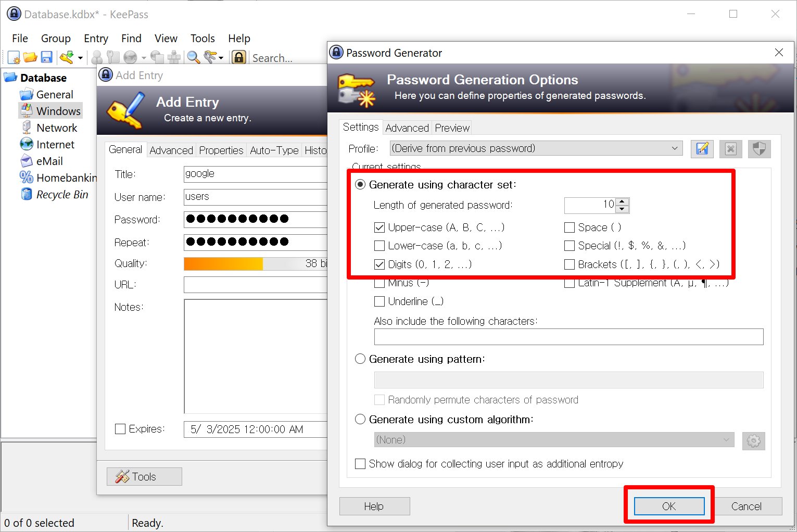This screenshot has height=532, width=797.
Task: Click inside the Notes text area
Action: pyautogui.click(x=256, y=356)
